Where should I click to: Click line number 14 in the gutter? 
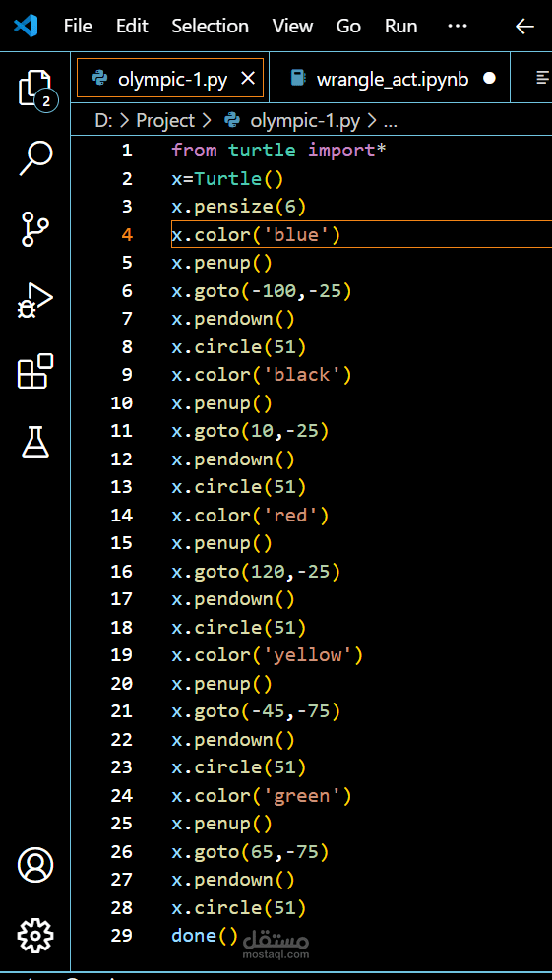tap(122, 515)
